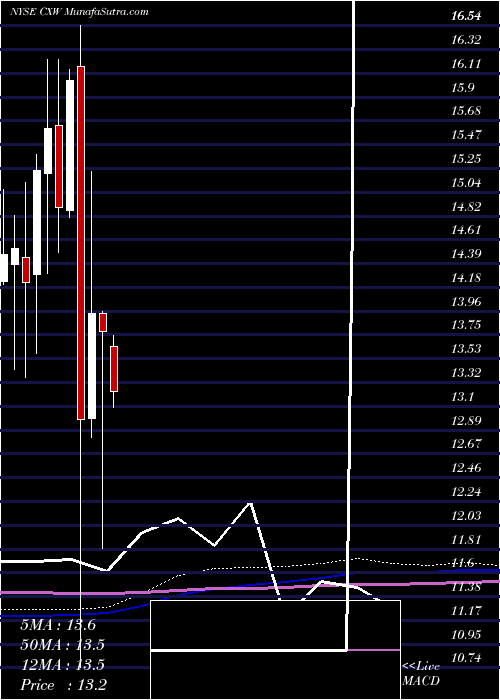Click the 11.38 price axis label

click(466, 587)
